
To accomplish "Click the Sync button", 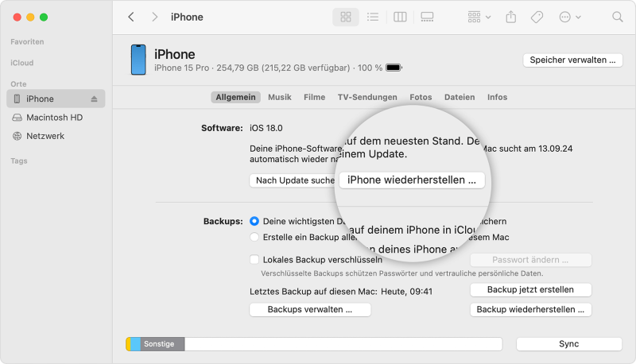I will pos(569,344).
